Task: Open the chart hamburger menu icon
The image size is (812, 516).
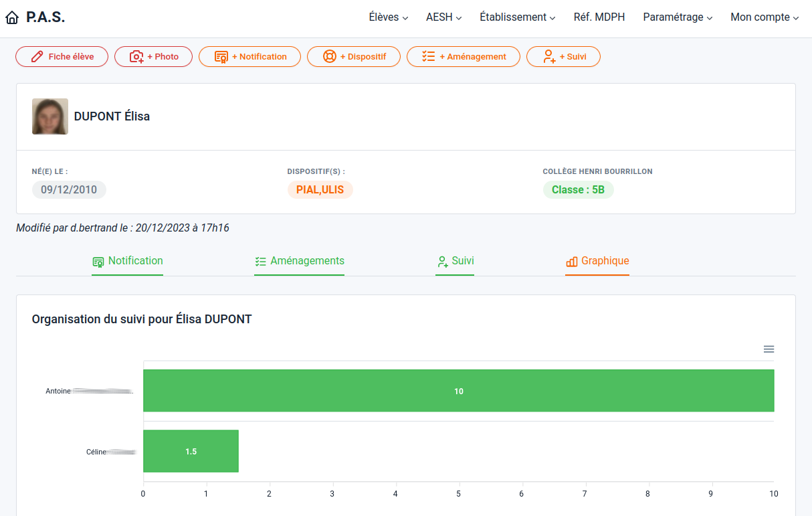Action: [x=769, y=349]
